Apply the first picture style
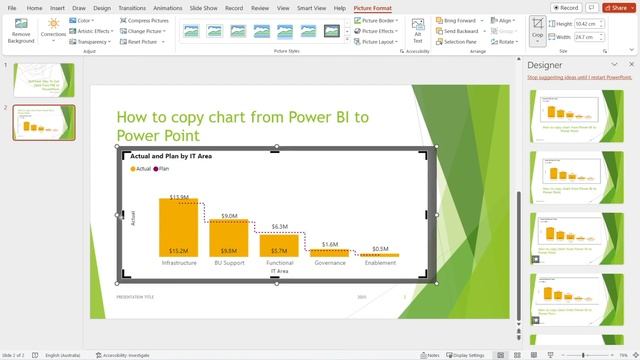 click(191, 31)
